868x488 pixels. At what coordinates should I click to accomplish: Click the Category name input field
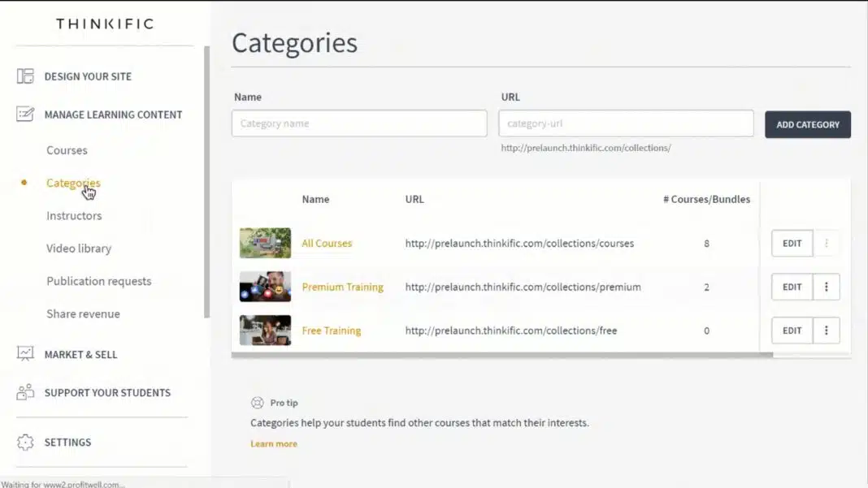[359, 123]
